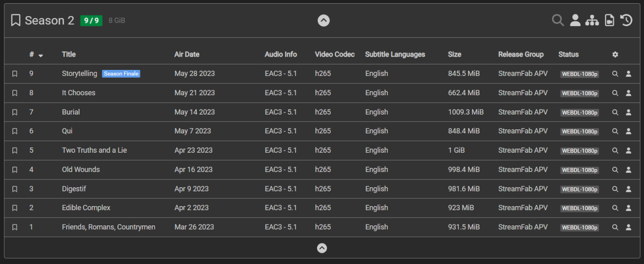The height and width of the screenshot is (264, 644).
Task: Open table column options gear icon
Action: click(x=615, y=54)
